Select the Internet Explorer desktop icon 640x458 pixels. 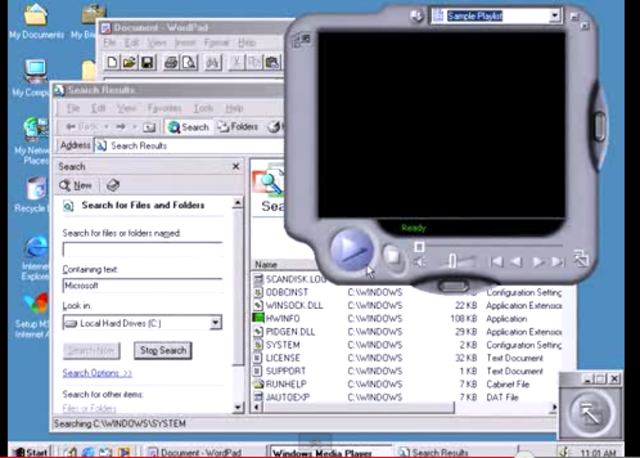(34, 259)
